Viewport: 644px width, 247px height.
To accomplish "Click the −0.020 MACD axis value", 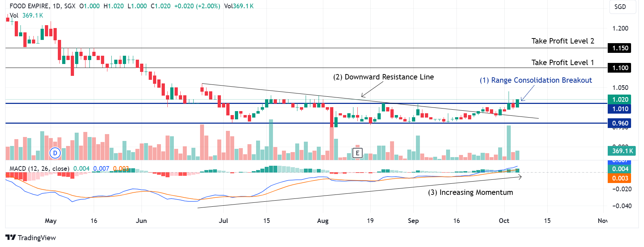I will point(622,189).
